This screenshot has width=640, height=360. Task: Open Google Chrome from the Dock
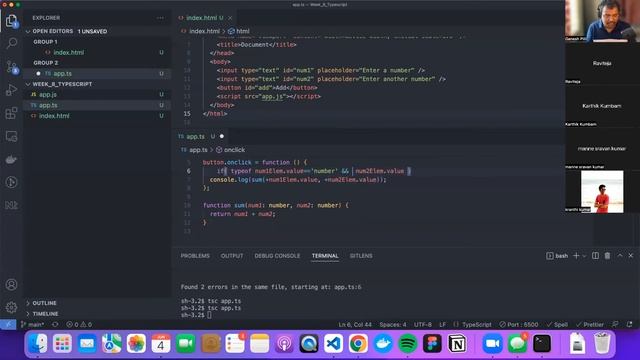358,344
